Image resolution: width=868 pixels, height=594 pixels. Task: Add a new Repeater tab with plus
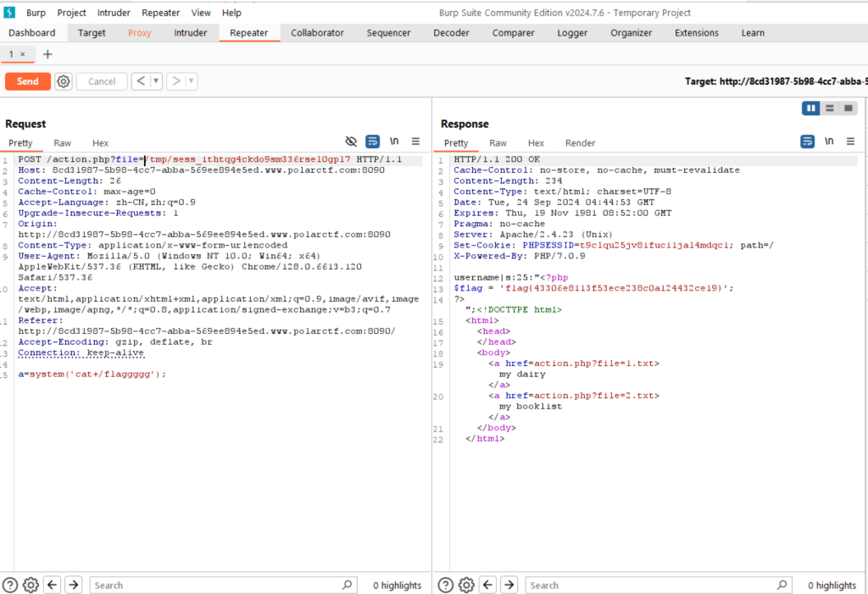[x=47, y=54]
